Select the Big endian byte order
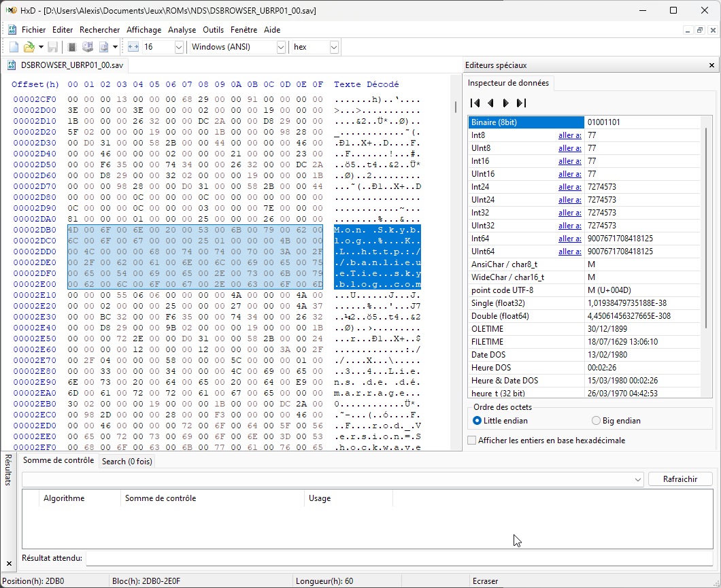721x588 pixels. tap(597, 421)
